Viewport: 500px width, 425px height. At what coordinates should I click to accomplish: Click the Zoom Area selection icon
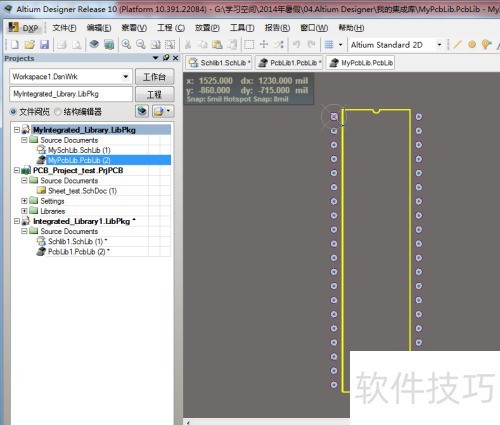170,44
